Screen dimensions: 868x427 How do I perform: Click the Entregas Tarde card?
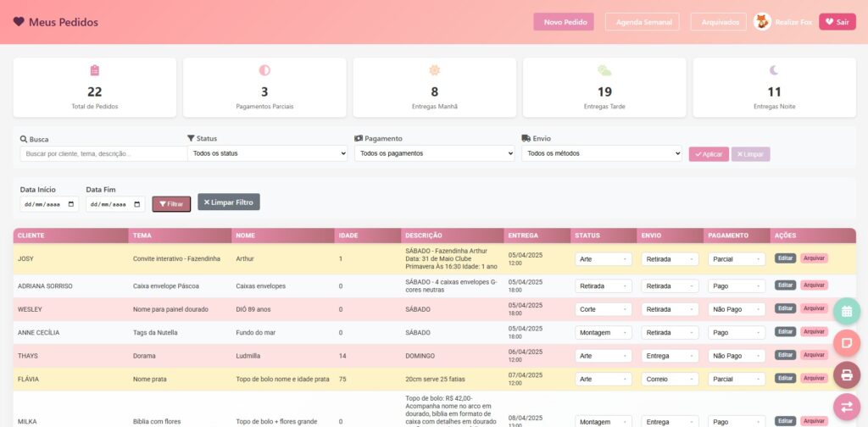(604, 87)
